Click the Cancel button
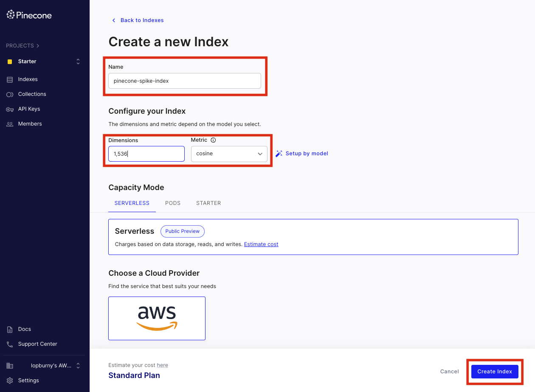 point(449,371)
